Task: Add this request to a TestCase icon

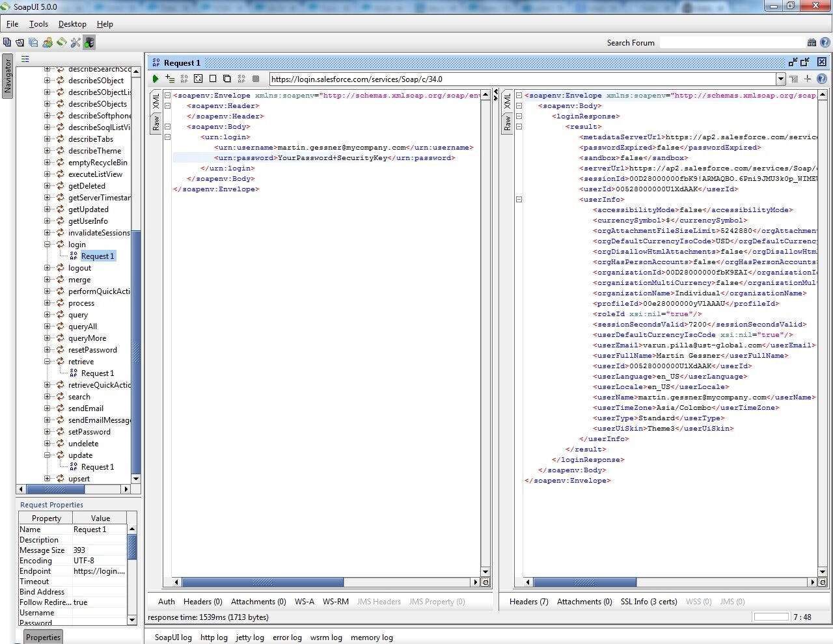Action: click(170, 79)
